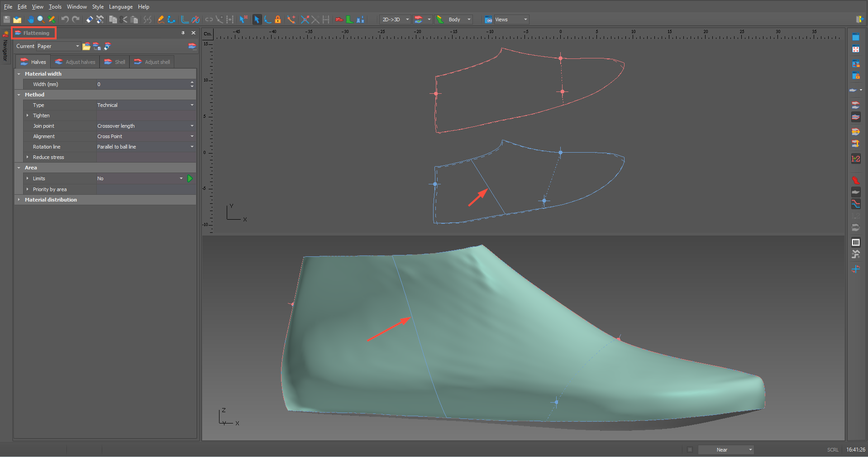Click the hand pan tool icon
This screenshot has width=868, height=457.
coord(30,19)
